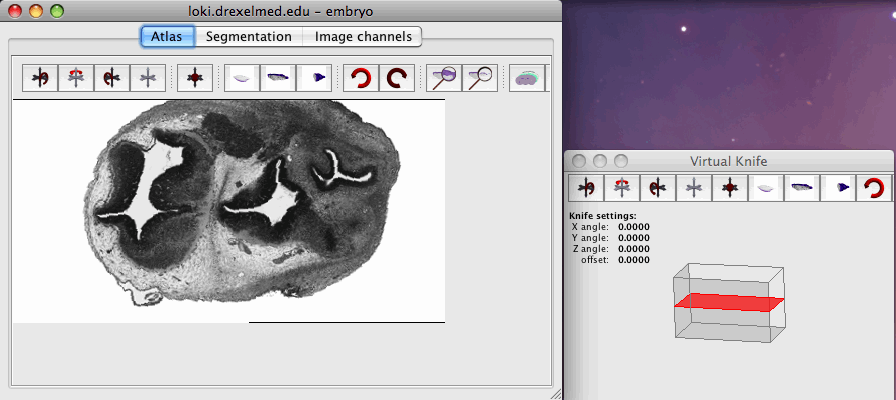This screenshot has height=400, width=896.
Task: Select the middle side-view slice icon in main toolbar
Action: click(278, 78)
